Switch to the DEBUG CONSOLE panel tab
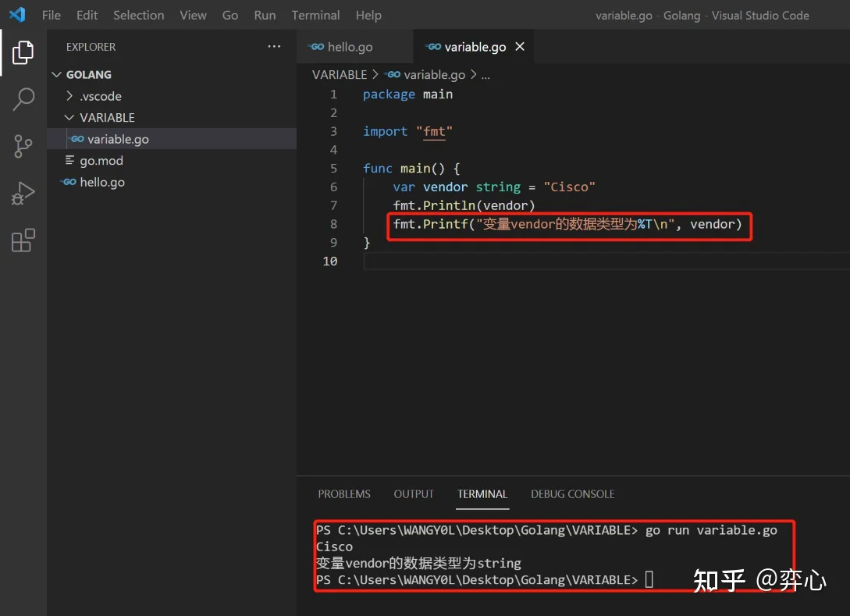 point(572,494)
